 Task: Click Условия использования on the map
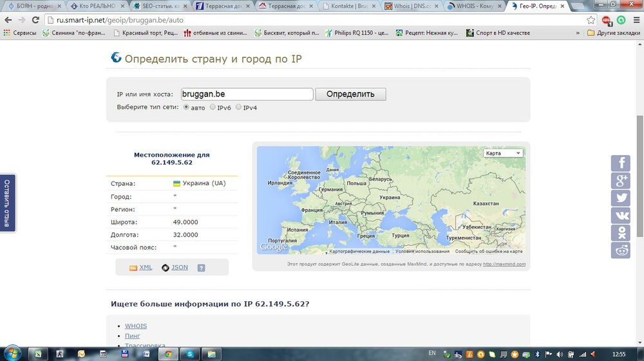pyautogui.click(x=422, y=251)
